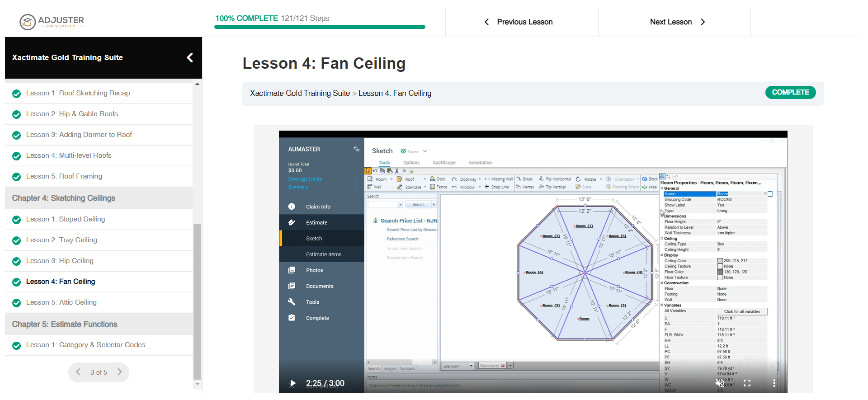Click the course completion progress bar
The height and width of the screenshot is (400, 868).
[320, 27]
